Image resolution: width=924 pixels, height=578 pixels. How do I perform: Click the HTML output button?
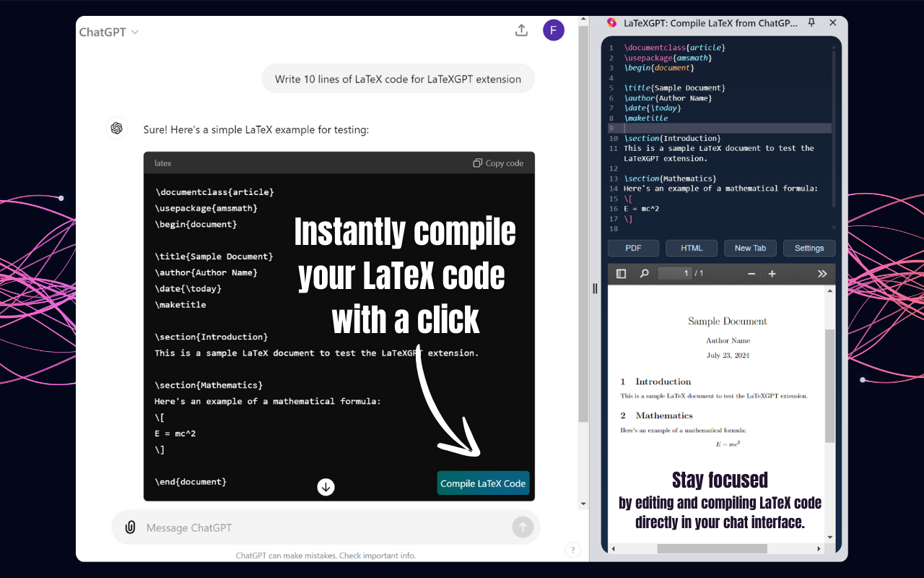(692, 248)
